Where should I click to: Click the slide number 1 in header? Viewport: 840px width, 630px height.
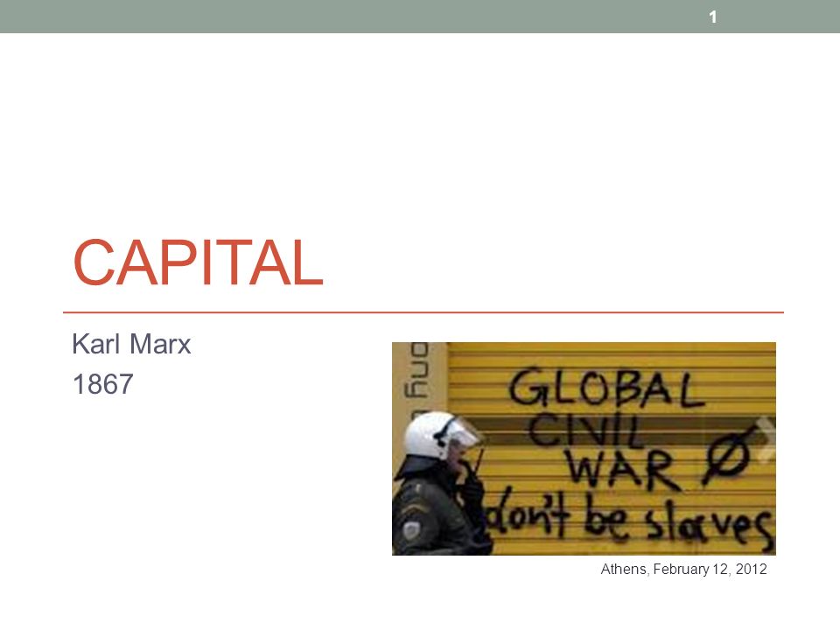click(x=712, y=17)
